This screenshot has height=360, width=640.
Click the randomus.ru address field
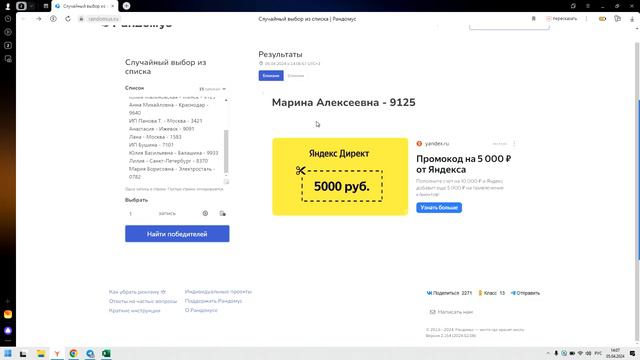103,19
